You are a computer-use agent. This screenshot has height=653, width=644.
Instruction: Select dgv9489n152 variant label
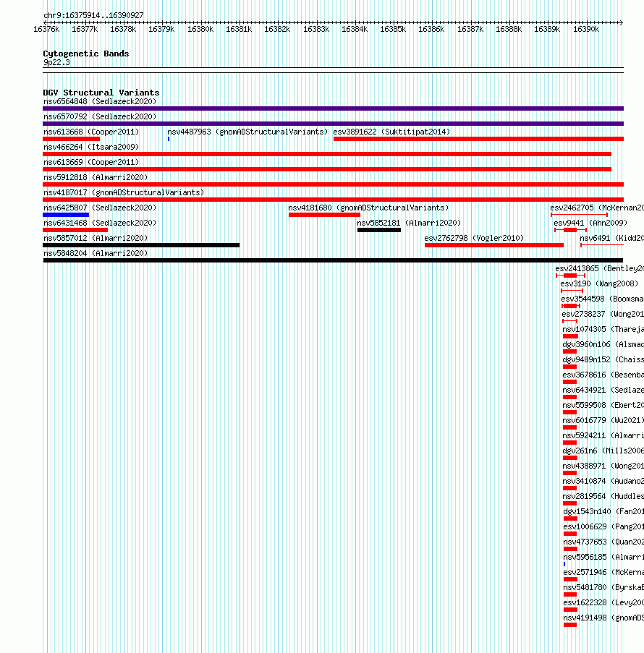point(603,360)
